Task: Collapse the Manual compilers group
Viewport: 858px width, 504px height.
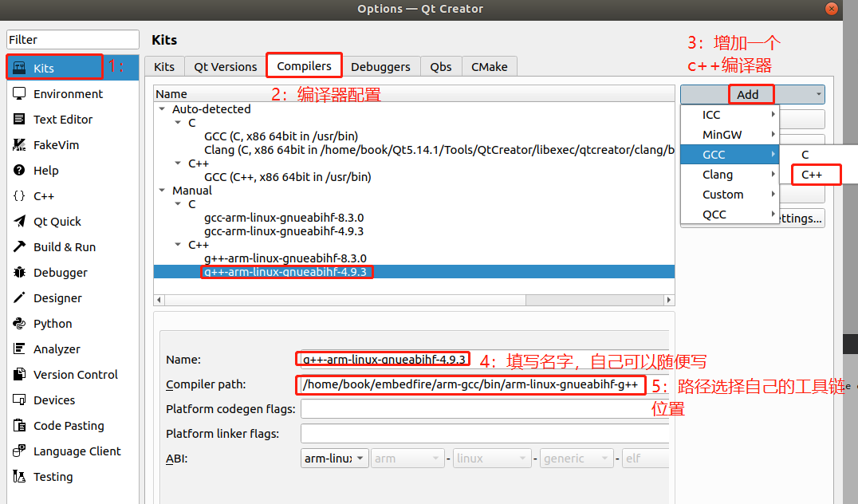Action: [x=162, y=191]
